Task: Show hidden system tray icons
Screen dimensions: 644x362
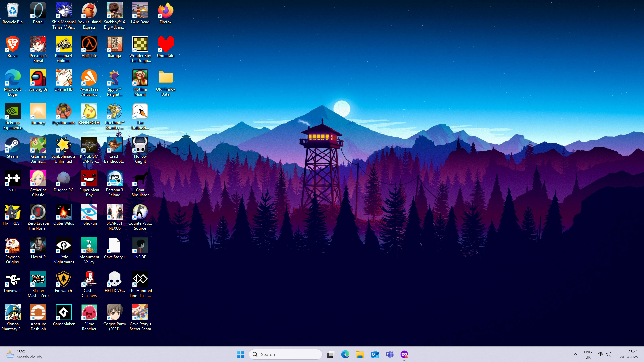Action: (575, 354)
